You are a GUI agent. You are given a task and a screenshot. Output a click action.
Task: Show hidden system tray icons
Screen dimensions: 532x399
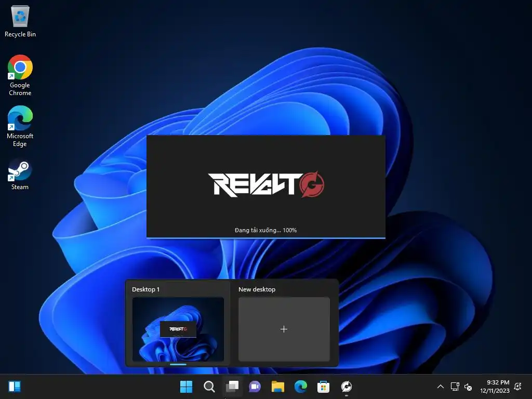441,387
